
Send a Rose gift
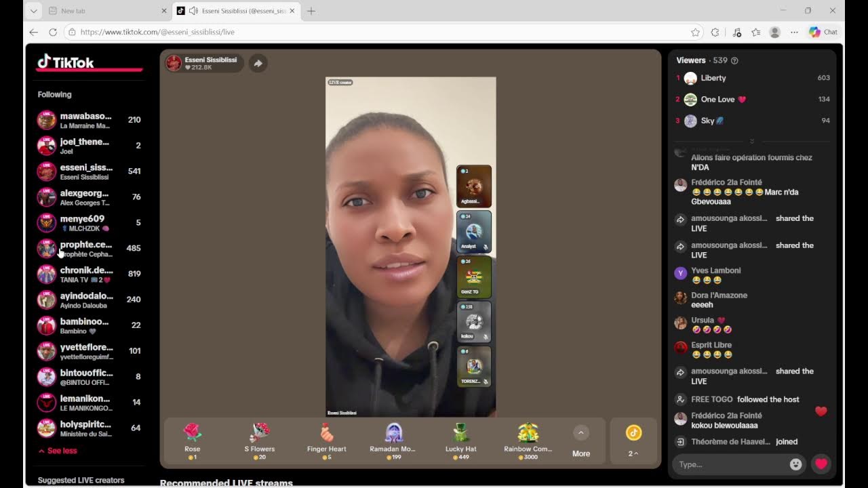(x=193, y=441)
